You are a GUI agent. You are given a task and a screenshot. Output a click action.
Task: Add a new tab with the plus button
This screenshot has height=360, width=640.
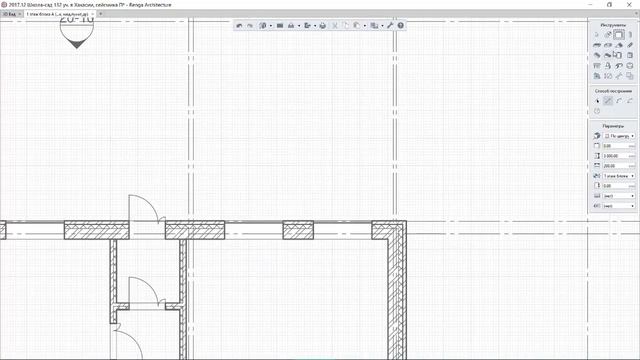click(101, 14)
